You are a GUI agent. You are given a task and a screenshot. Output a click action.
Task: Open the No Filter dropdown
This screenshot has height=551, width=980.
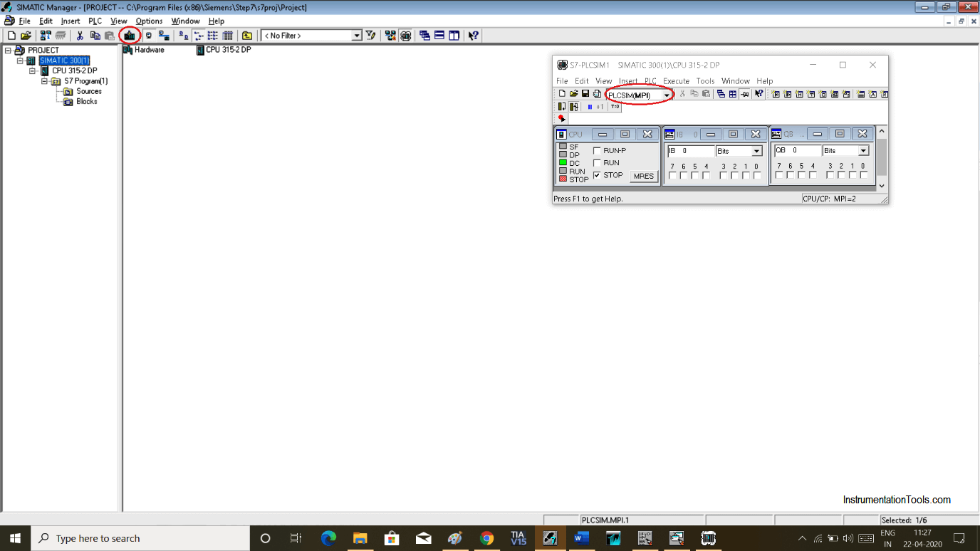pos(357,36)
